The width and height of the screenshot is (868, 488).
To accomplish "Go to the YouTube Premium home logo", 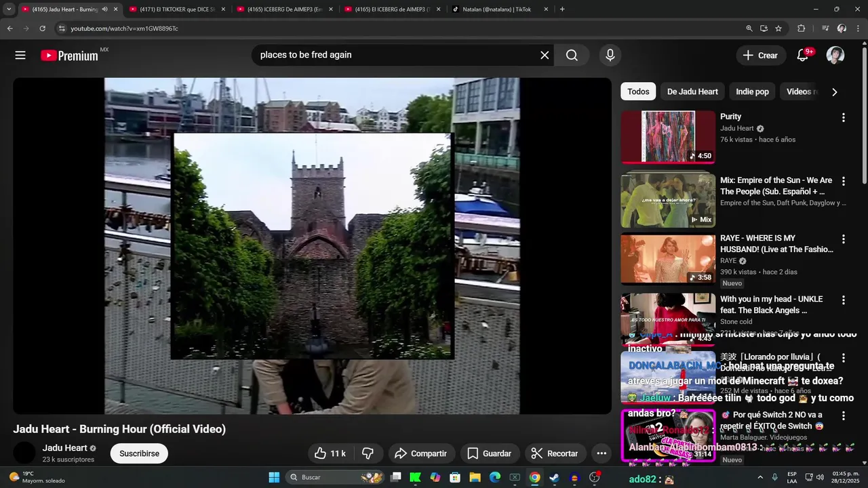I will click(70, 56).
